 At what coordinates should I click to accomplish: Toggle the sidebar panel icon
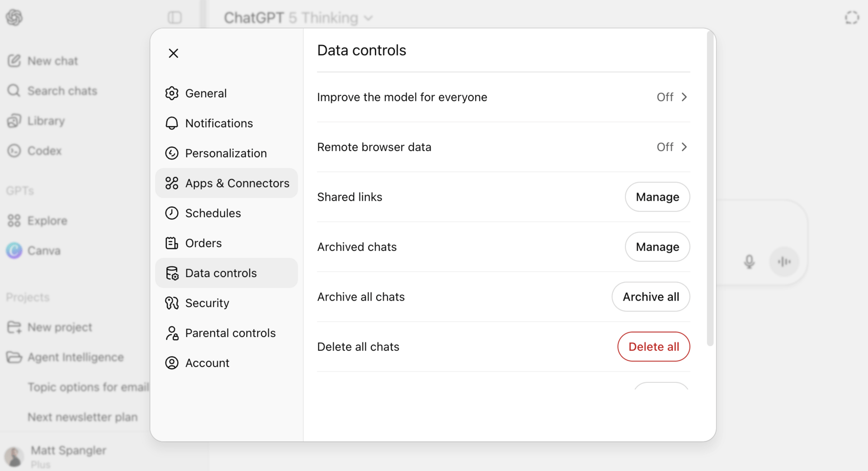point(175,18)
